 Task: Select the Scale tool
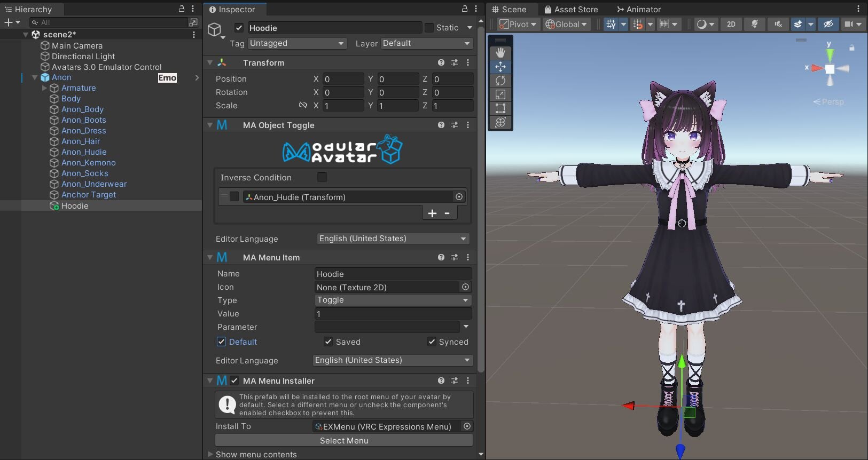[x=501, y=94]
